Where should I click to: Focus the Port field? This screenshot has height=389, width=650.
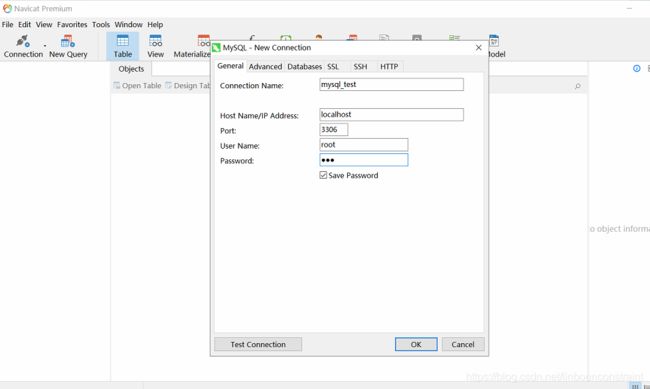[333, 129]
